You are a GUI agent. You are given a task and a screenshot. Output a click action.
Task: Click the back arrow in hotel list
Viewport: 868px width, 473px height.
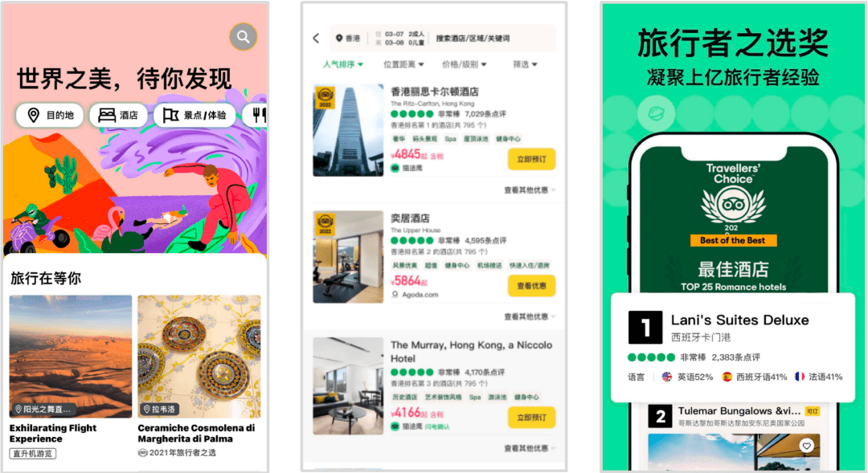(316, 39)
